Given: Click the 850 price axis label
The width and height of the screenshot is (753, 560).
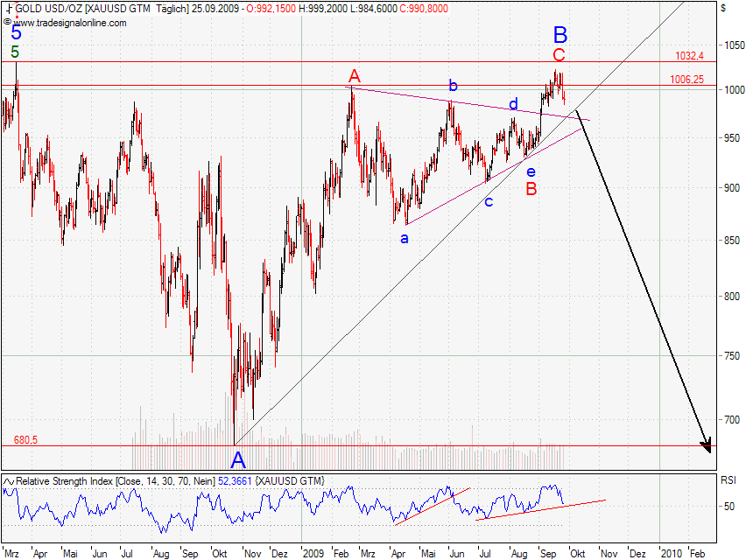Looking at the screenshot, I should [732, 241].
